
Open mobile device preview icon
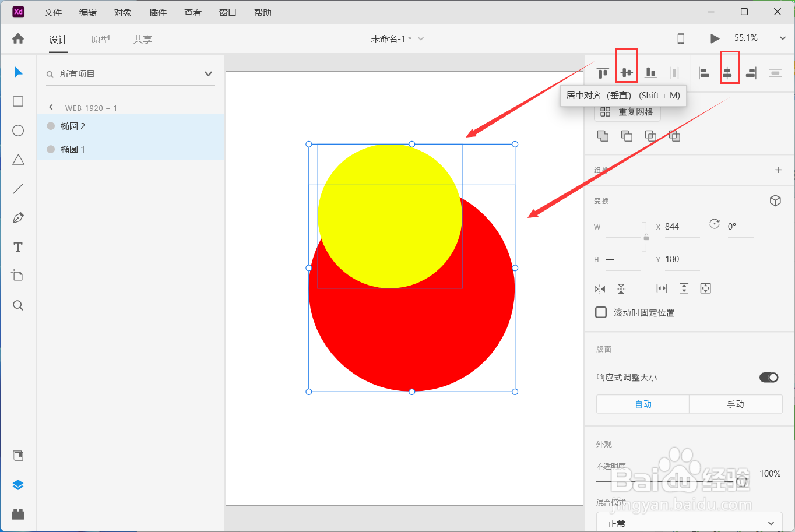pyautogui.click(x=681, y=38)
